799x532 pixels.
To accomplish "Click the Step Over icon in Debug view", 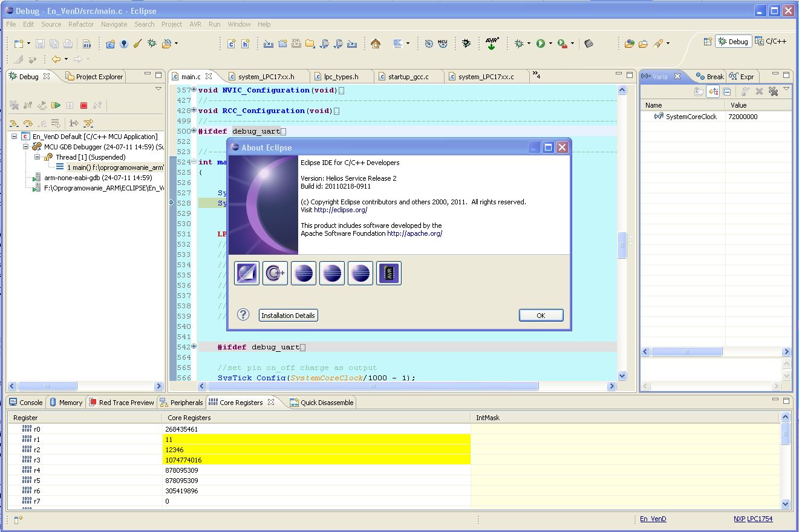I will 28,123.
